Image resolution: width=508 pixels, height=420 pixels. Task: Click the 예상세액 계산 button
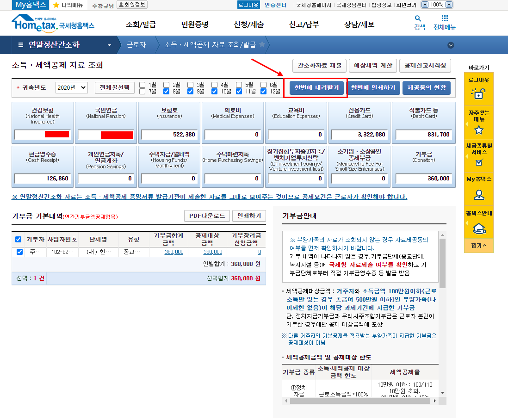(x=373, y=65)
